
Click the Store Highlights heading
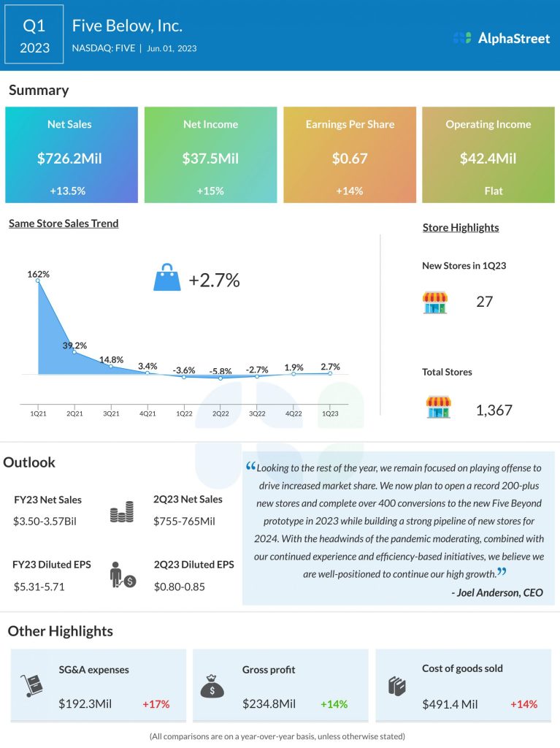(x=461, y=227)
